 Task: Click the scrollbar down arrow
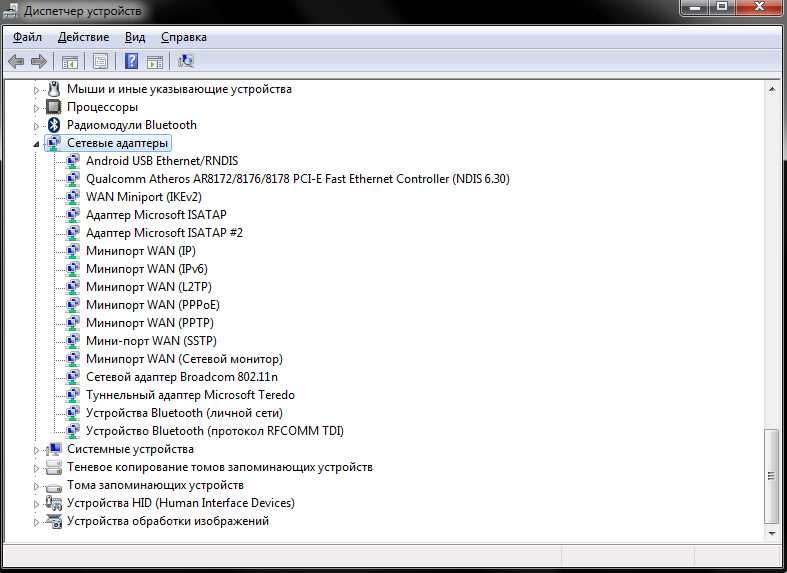[771, 533]
